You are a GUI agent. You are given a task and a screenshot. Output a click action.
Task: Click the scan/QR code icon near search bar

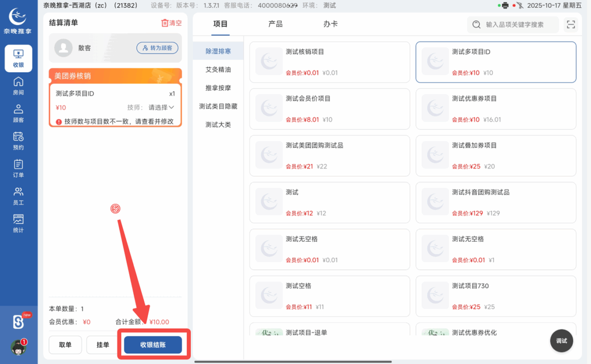(571, 24)
